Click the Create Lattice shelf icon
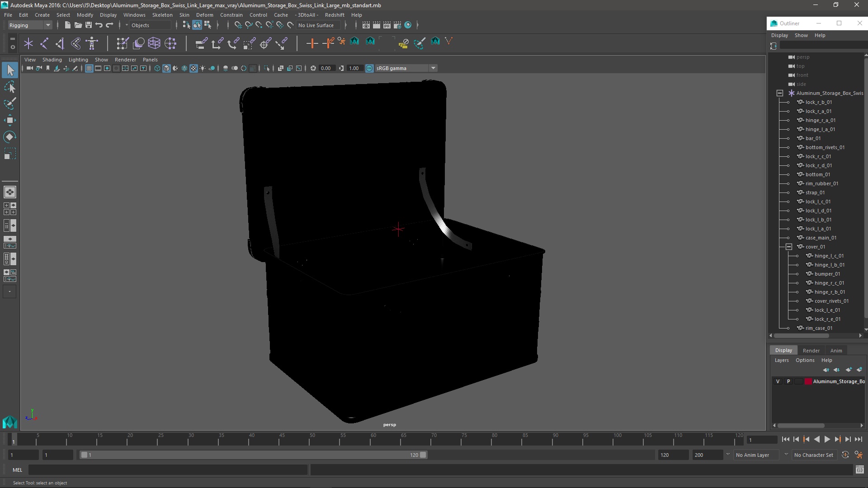868x488 pixels. click(154, 43)
